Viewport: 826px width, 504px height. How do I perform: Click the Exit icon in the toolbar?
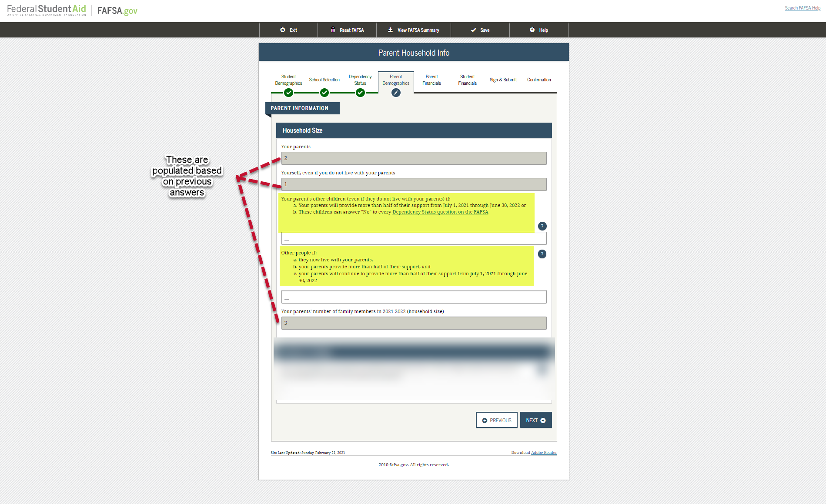coord(283,30)
